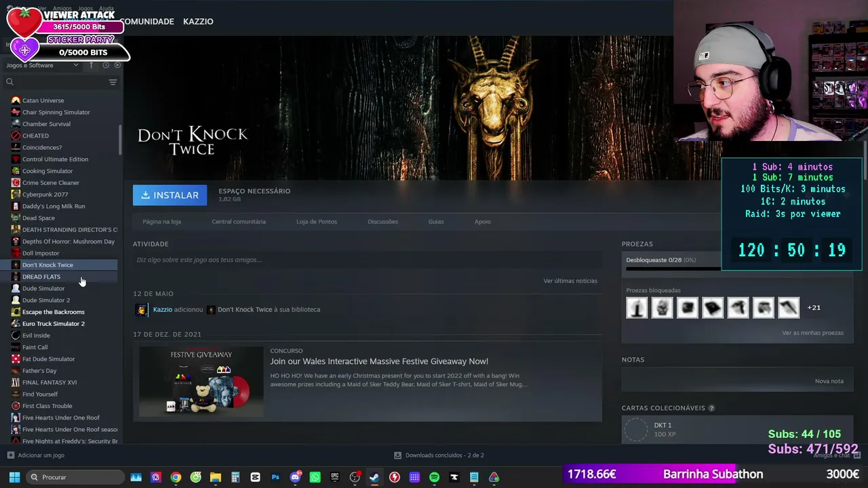Click the library filter options icon
Image resolution: width=868 pixels, height=488 pixels.
coord(113,82)
